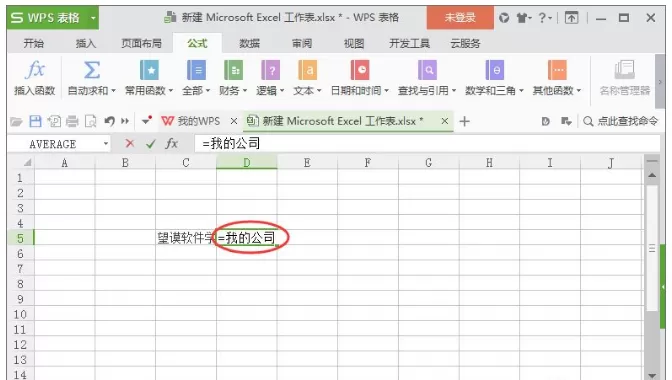
Task: Open the All functions (全部) icon
Action: (x=196, y=70)
